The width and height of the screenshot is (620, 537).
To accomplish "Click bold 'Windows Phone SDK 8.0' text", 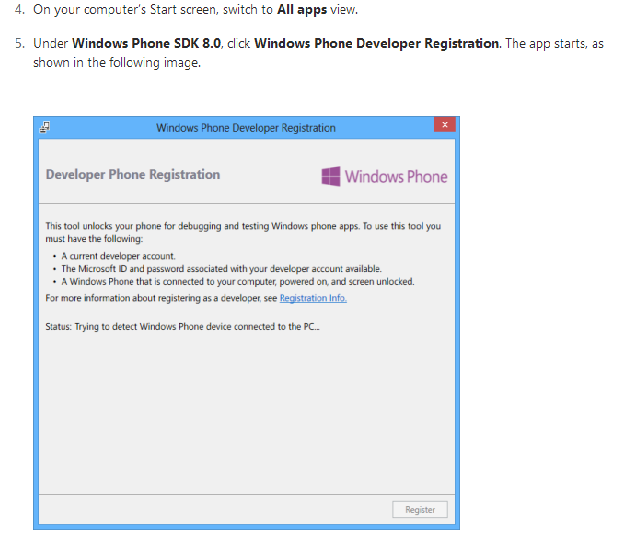I will (x=147, y=43).
